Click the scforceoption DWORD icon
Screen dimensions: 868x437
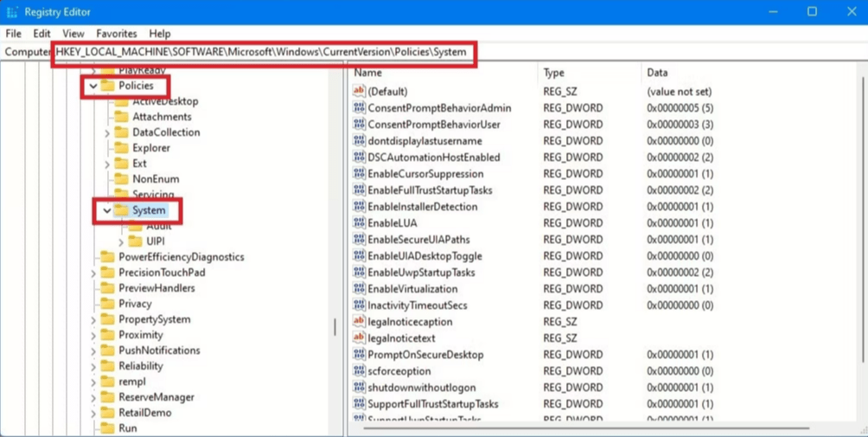pos(359,371)
